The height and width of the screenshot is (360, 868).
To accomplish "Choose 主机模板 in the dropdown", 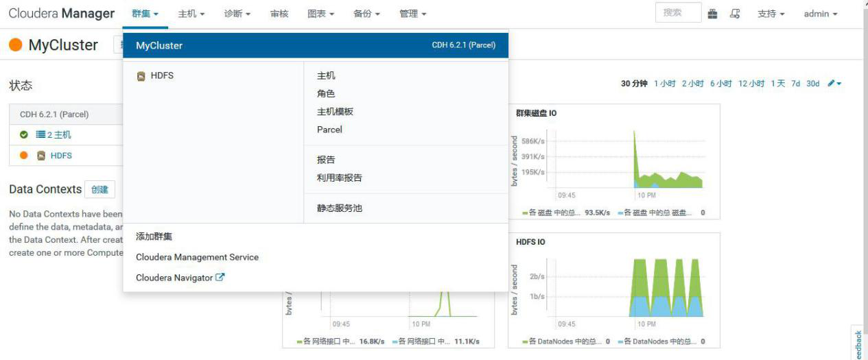I will tap(335, 112).
